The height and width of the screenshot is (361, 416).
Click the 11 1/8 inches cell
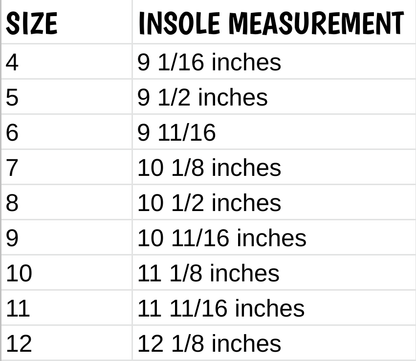[274, 273]
